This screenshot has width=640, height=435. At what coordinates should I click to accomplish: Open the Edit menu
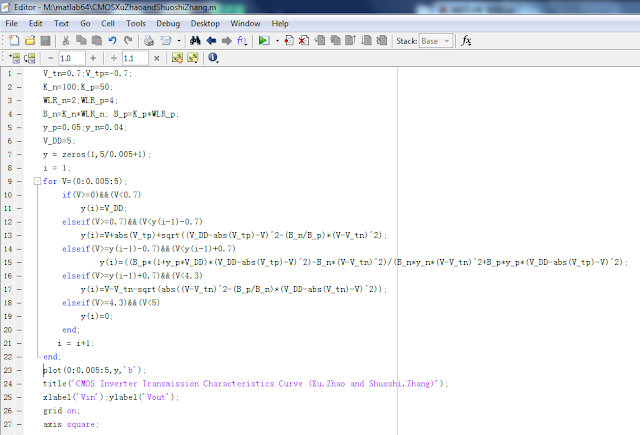[x=36, y=23]
